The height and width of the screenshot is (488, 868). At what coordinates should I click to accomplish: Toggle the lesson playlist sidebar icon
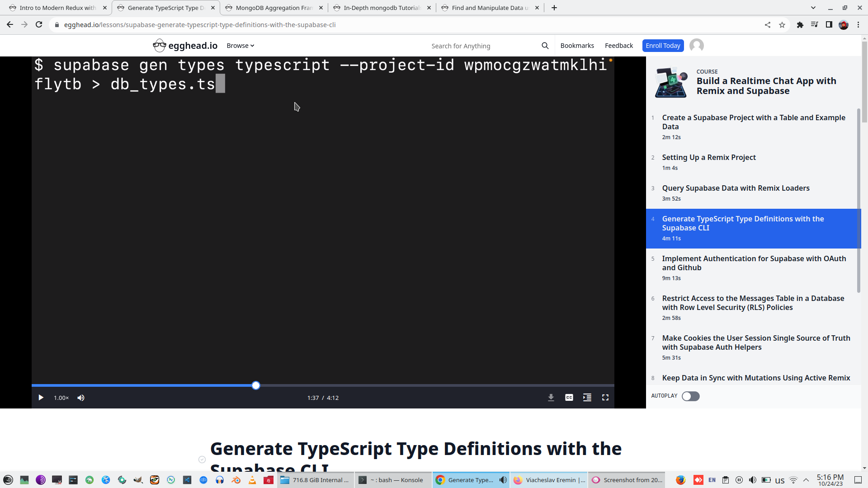pos(587,398)
